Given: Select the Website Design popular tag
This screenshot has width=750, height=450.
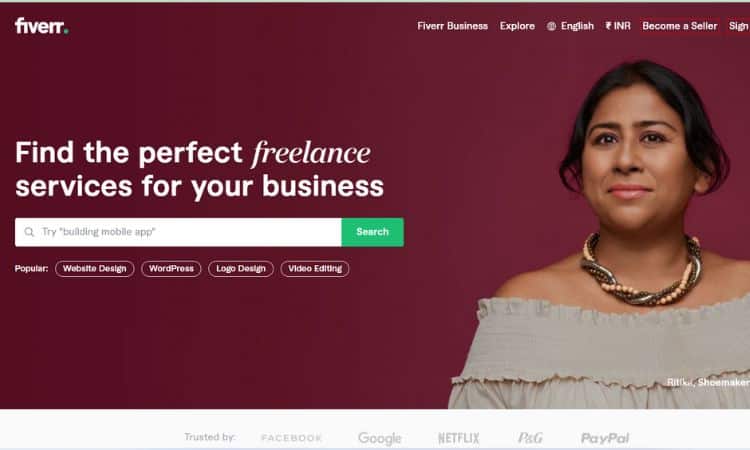Looking at the screenshot, I should [x=95, y=269].
